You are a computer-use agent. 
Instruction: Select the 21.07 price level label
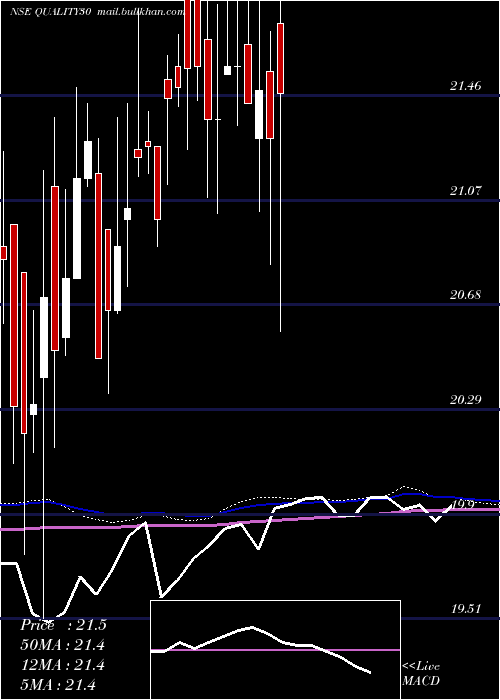[465, 191]
